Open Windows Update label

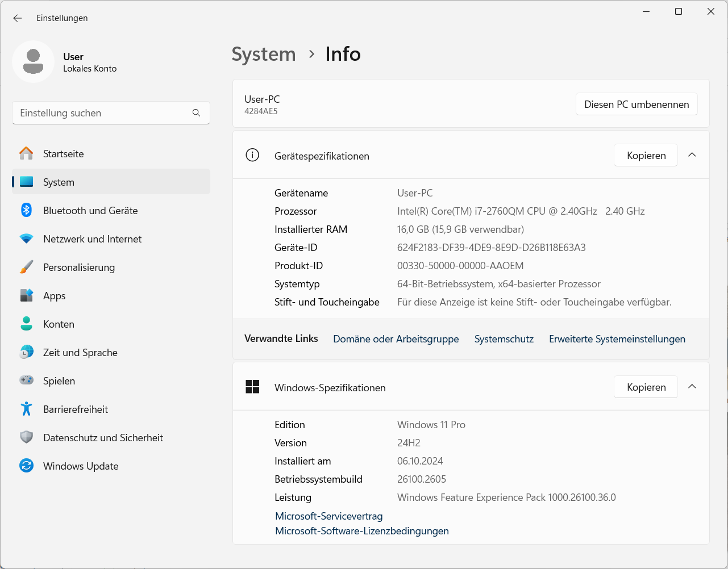click(x=81, y=466)
